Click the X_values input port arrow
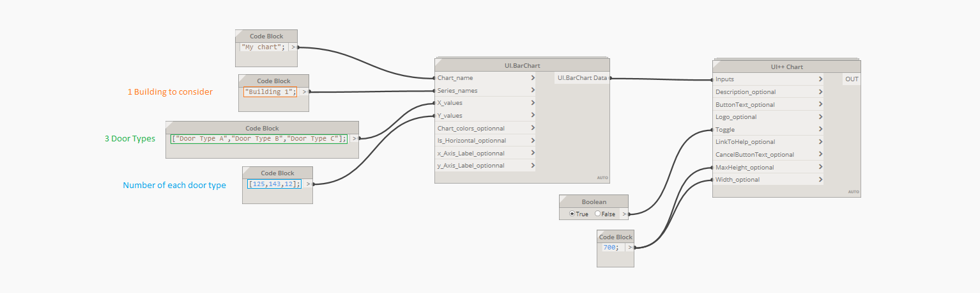 [533, 103]
